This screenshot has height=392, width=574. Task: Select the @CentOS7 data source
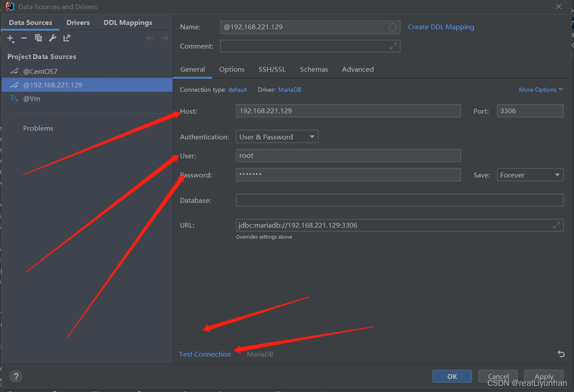point(87,71)
